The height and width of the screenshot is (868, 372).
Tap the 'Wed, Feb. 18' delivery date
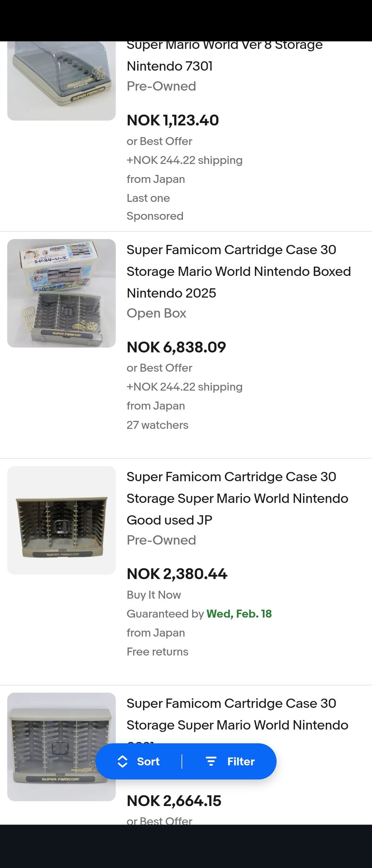click(239, 614)
